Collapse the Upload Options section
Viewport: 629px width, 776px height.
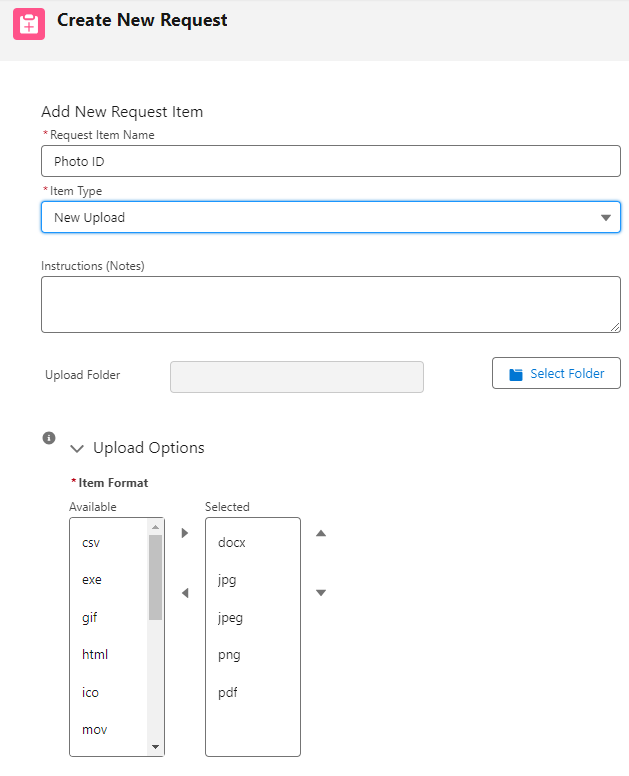tap(77, 449)
